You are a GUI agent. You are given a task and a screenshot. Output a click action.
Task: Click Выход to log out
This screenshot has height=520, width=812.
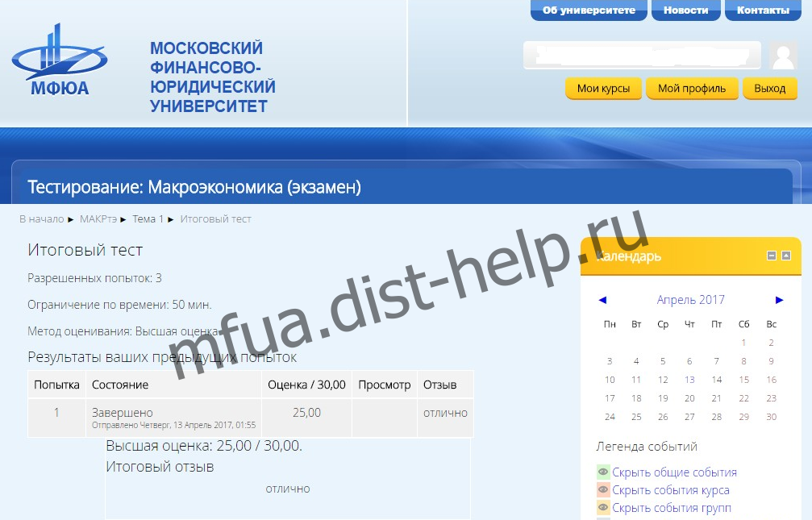pos(769,88)
